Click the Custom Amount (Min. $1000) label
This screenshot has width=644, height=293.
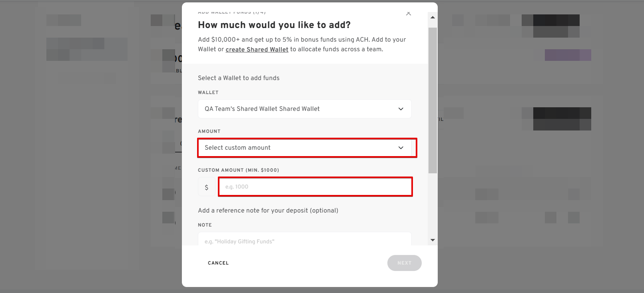pos(238,170)
